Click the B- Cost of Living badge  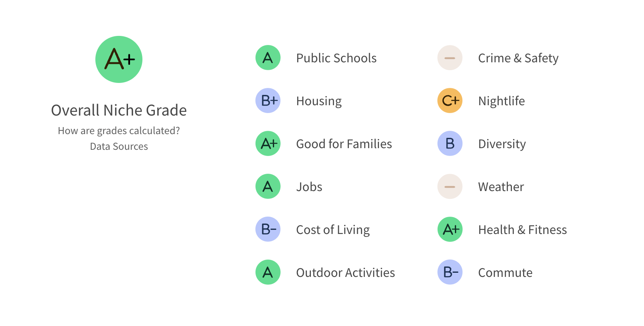(x=268, y=229)
